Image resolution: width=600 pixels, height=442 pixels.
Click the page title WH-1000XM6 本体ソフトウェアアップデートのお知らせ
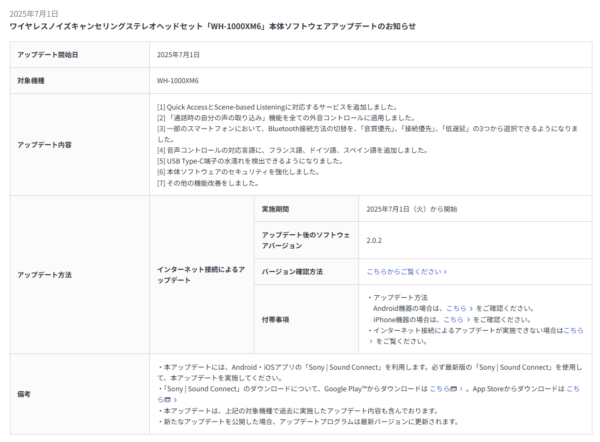[212, 26]
